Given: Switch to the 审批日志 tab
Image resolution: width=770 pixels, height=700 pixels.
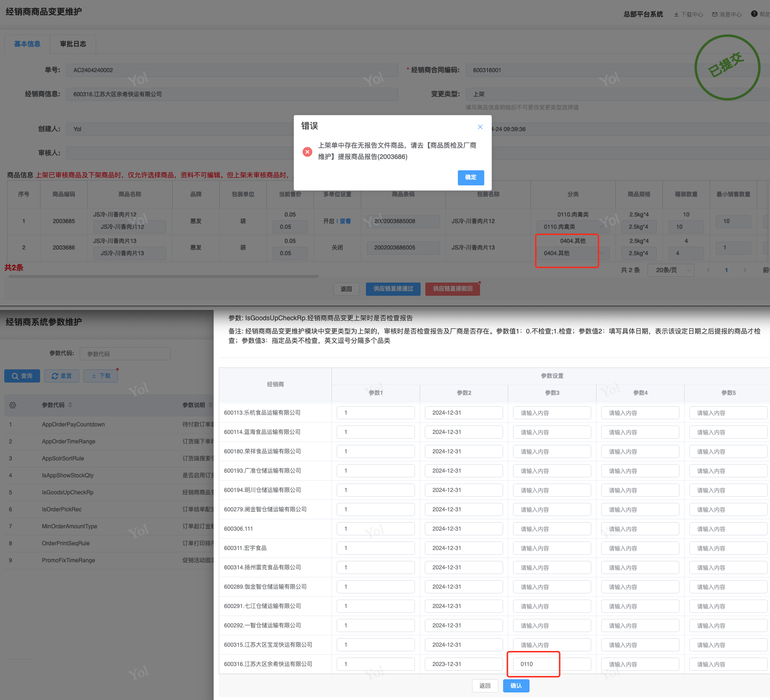Looking at the screenshot, I should point(73,44).
